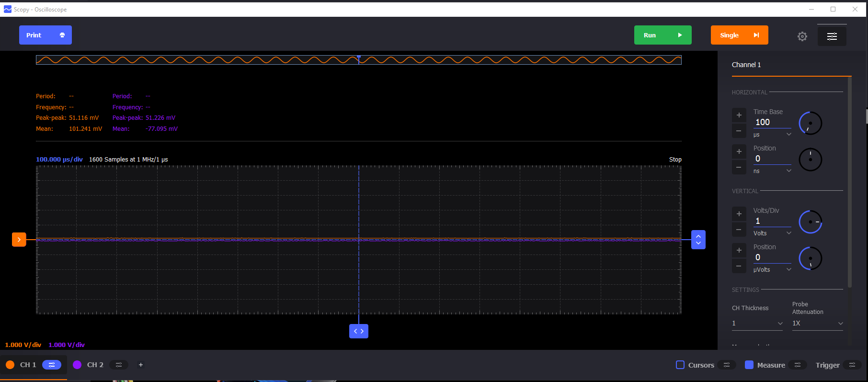868x382 pixels.
Task: Decrease Time Base with minus button
Action: point(739,131)
